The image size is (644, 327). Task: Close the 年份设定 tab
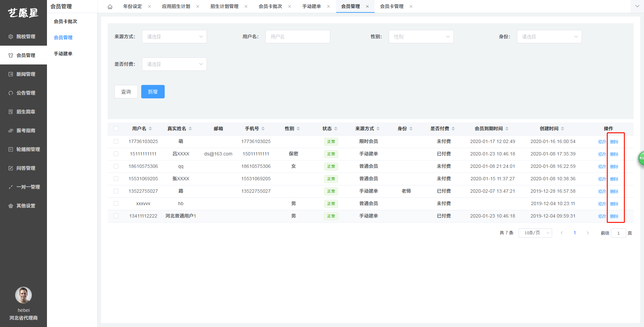(149, 6)
